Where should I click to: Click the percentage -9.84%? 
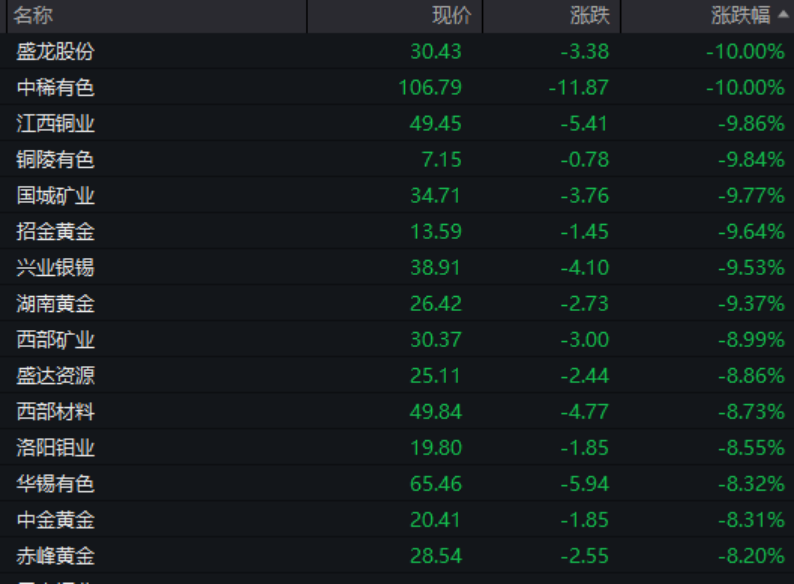click(x=751, y=160)
